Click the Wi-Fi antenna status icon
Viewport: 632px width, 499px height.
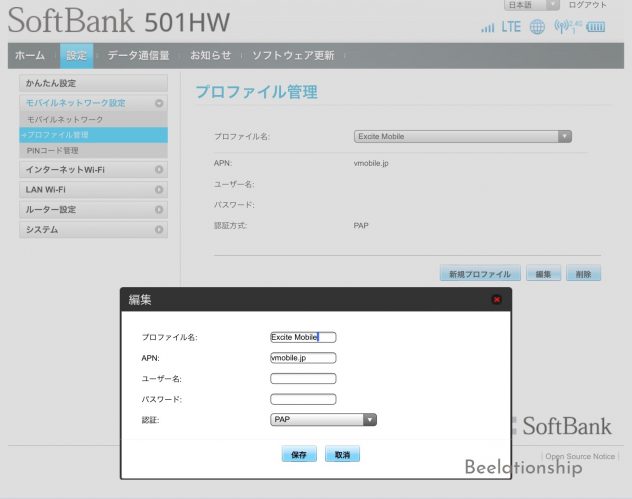(568, 27)
